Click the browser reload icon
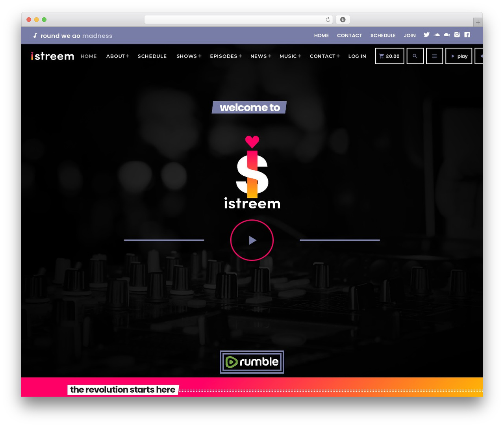Viewport: 504px width, 427px height. (x=328, y=19)
